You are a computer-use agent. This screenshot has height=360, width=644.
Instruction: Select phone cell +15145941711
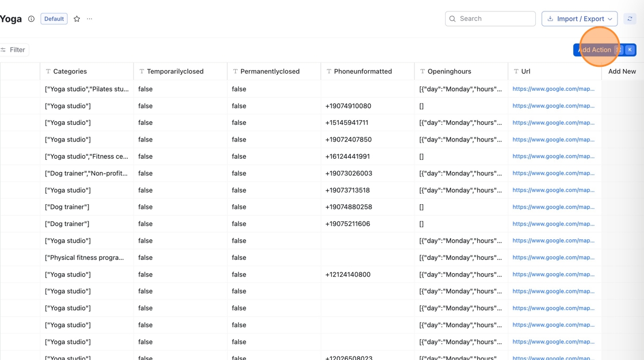367,123
